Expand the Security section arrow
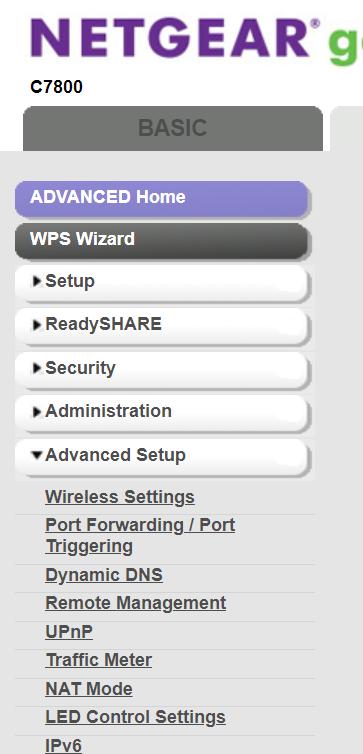Viewport: 363px width, 754px height. coord(37,368)
